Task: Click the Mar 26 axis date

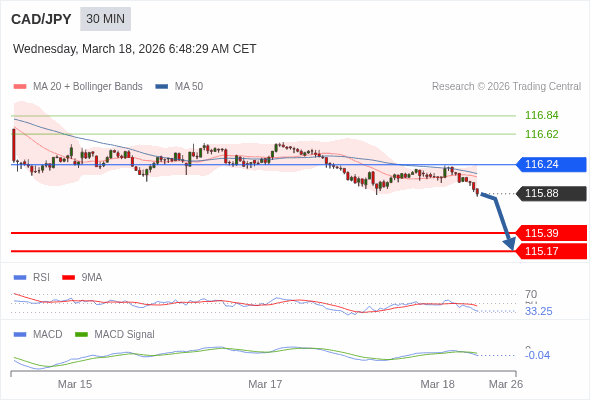Action: click(x=506, y=384)
